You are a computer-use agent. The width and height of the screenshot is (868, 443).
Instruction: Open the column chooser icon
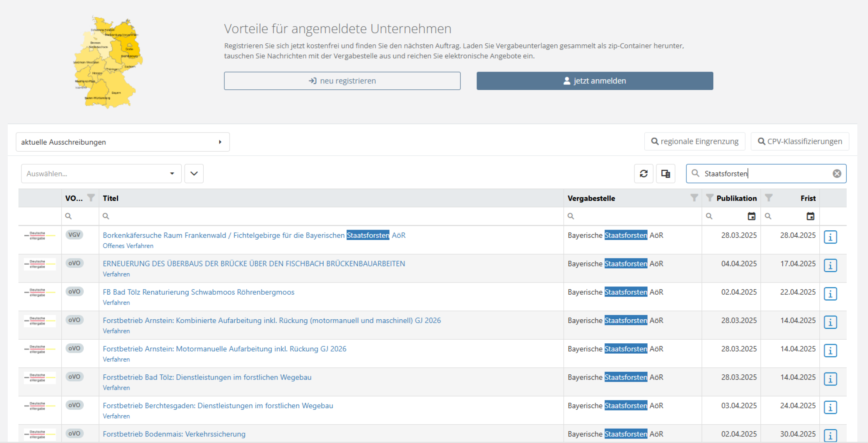[x=665, y=174]
